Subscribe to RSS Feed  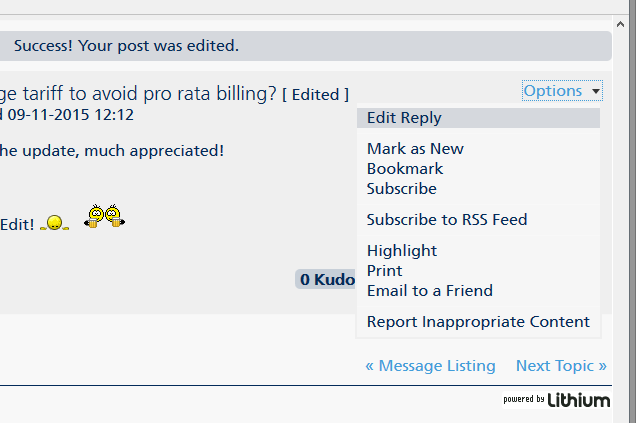pos(447,220)
